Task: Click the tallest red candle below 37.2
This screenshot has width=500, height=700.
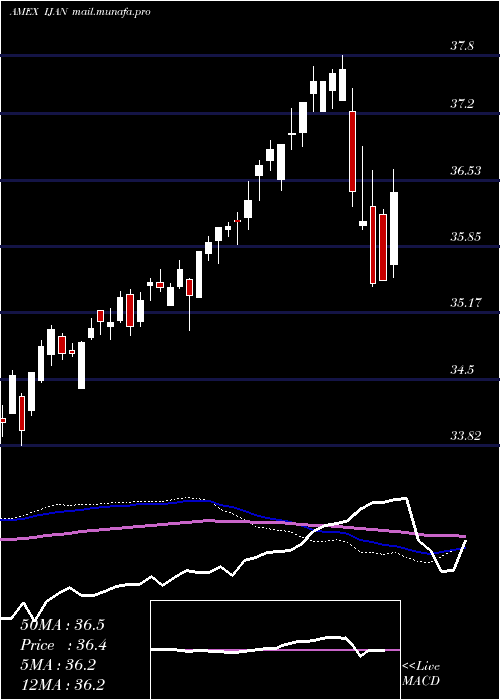Action: click(x=352, y=151)
